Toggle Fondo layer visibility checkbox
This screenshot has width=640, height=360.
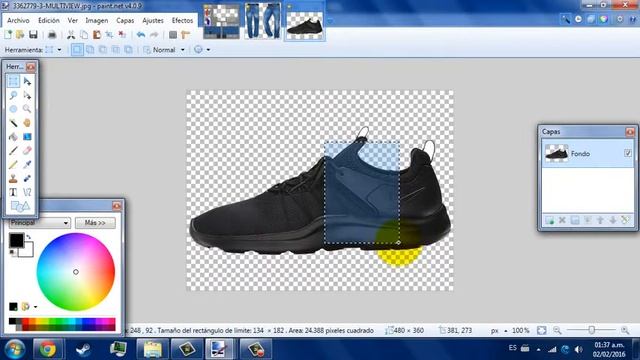[628, 153]
